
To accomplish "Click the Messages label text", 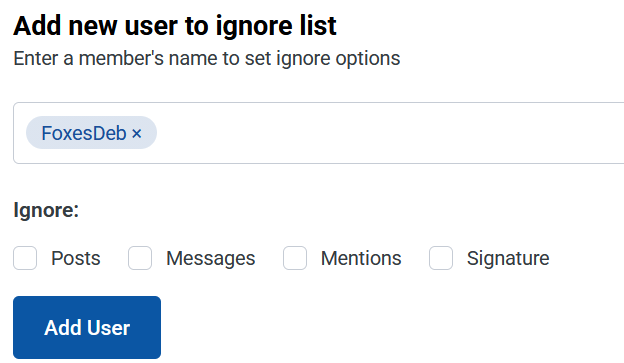I will 211,258.
